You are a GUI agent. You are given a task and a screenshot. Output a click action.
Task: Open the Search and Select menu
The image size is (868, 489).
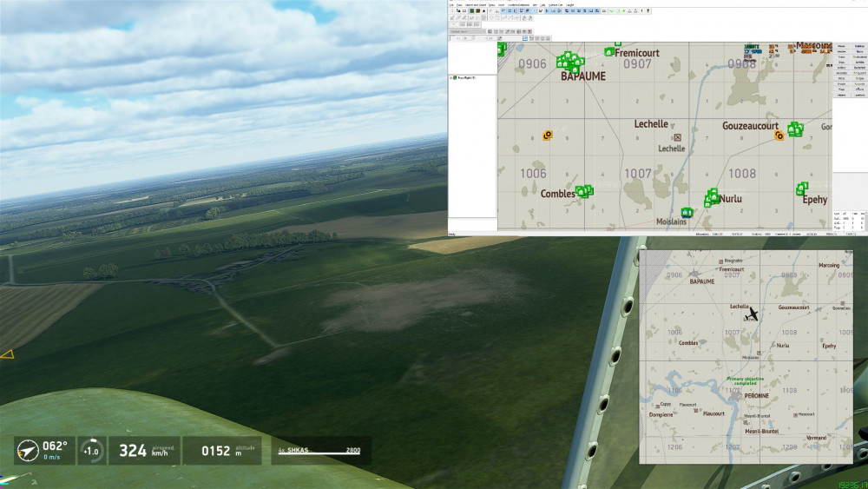click(x=476, y=5)
